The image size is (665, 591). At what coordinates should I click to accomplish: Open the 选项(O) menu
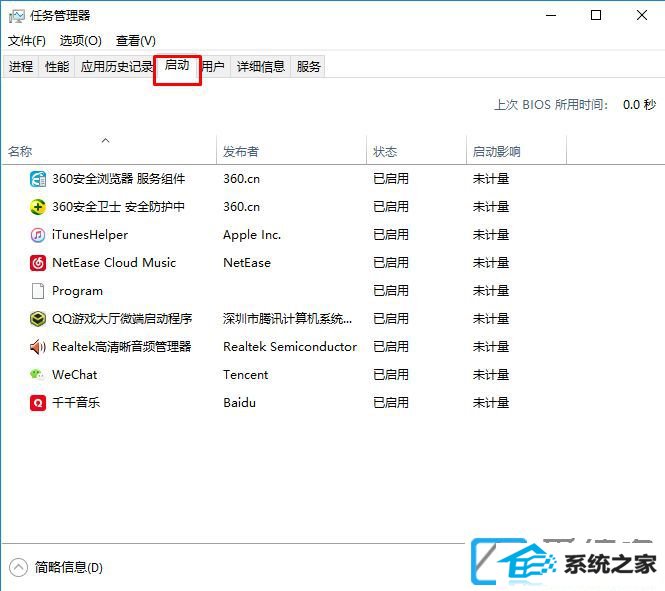tap(81, 41)
